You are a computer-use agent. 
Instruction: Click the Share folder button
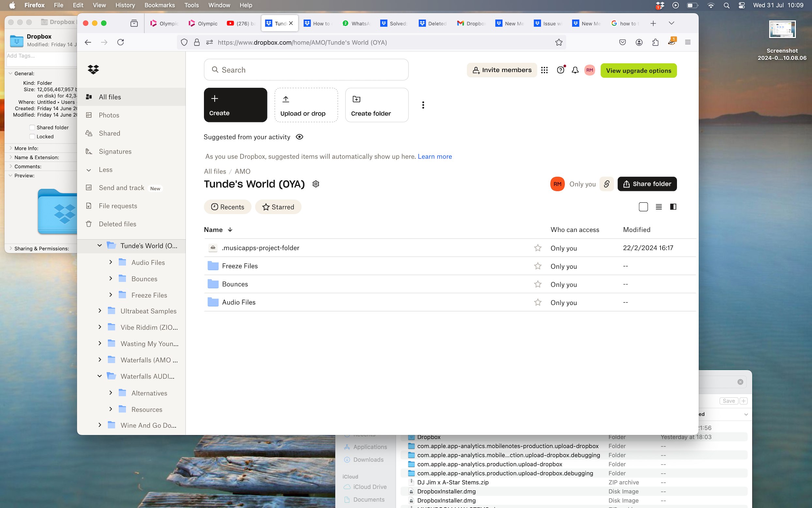[x=647, y=184]
